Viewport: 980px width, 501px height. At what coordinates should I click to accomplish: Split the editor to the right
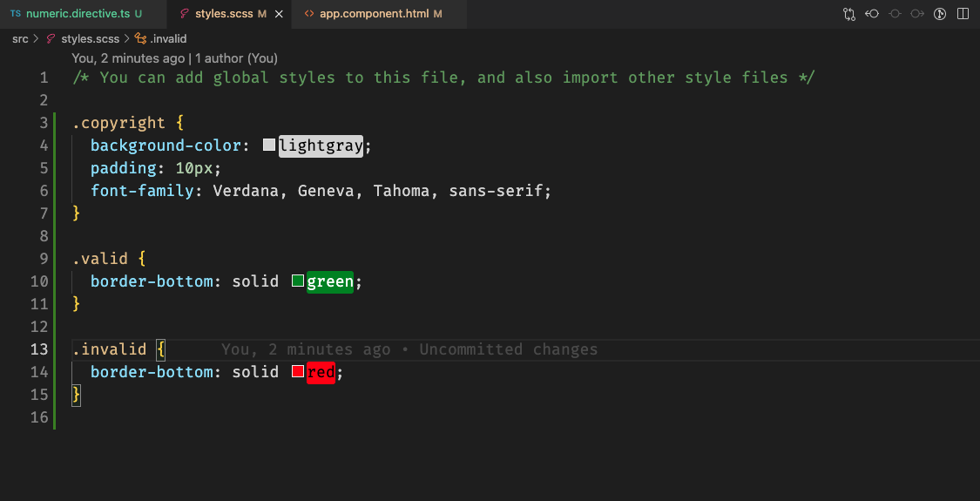click(x=963, y=14)
